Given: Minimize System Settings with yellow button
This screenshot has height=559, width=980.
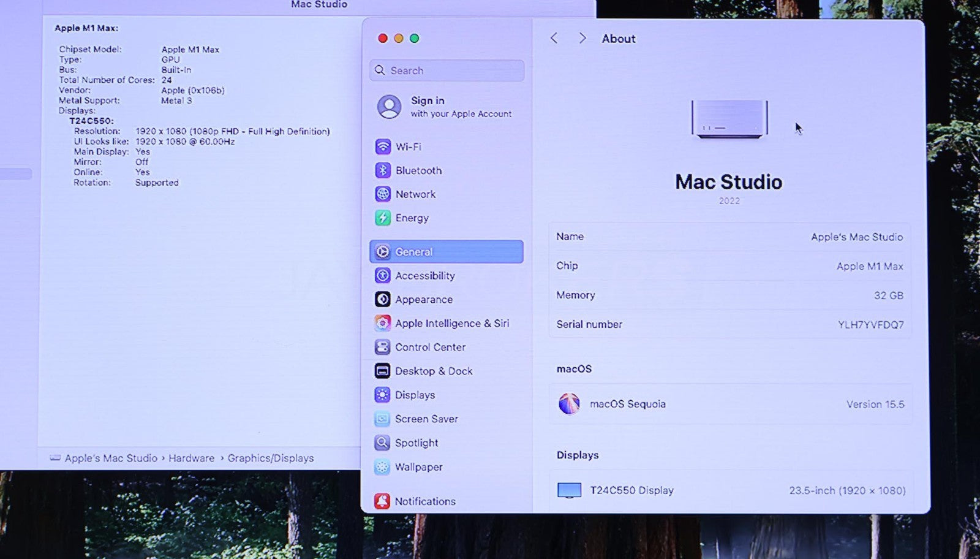Looking at the screenshot, I should click(x=399, y=38).
